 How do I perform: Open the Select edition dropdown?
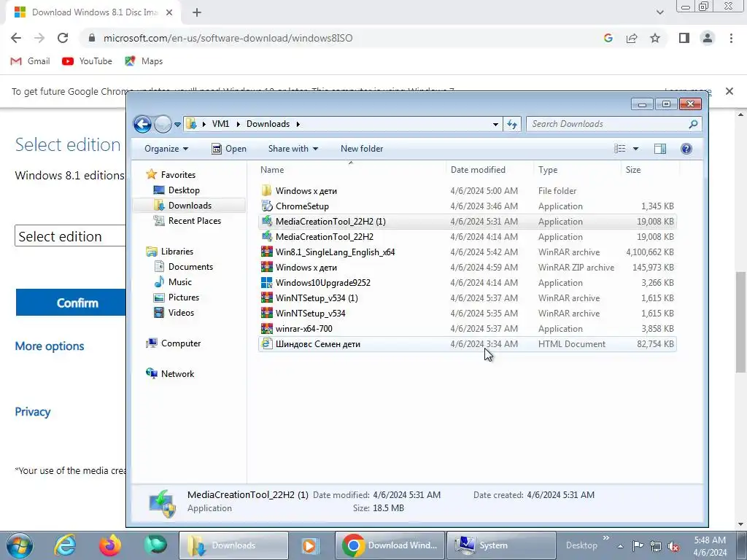[71, 236]
